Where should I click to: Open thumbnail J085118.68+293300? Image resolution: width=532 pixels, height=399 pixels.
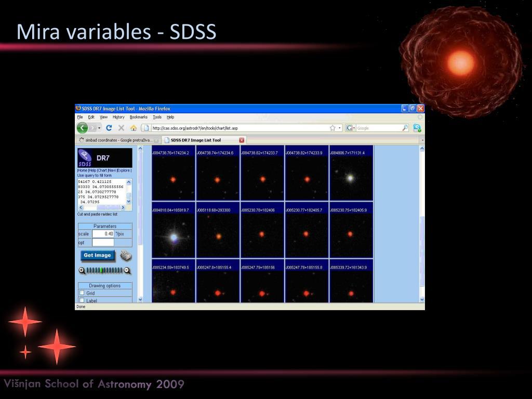pyautogui.click(x=218, y=231)
